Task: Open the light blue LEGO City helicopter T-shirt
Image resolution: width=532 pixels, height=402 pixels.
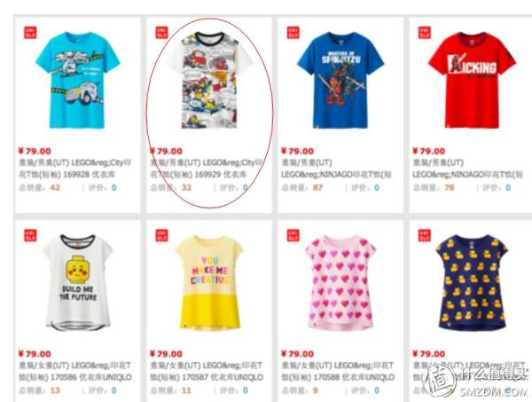Action: tap(78, 81)
